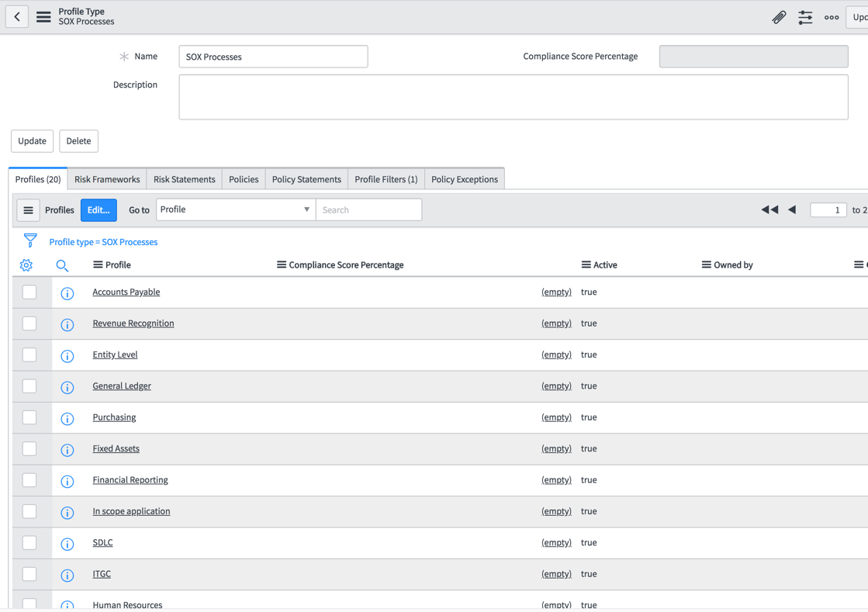The height and width of the screenshot is (612, 868).
Task: Open the Go to Profile dropdown
Action: [x=236, y=209]
